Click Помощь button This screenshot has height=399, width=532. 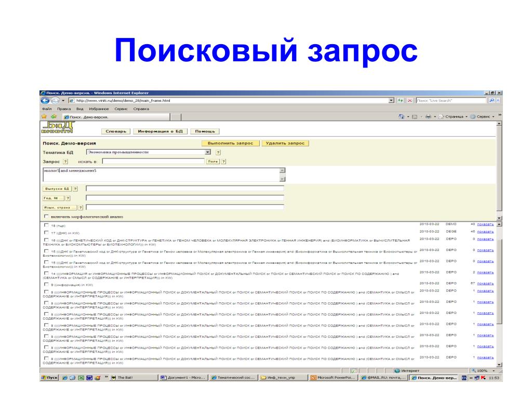pyautogui.click(x=205, y=131)
